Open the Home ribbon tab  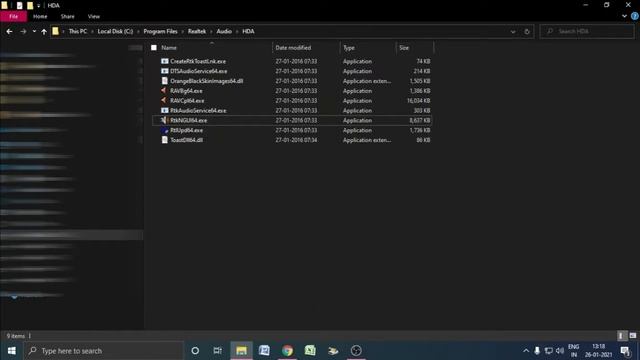[40, 16]
